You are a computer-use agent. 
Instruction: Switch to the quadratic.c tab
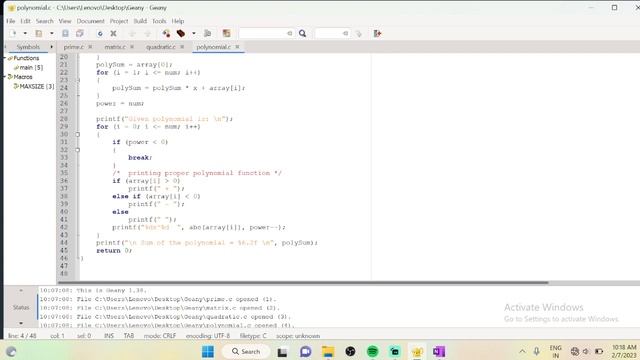161,47
